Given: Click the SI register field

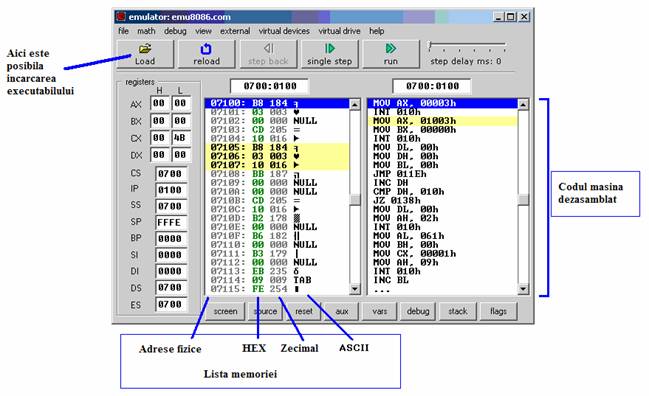Looking at the screenshot, I should pyautogui.click(x=170, y=255).
